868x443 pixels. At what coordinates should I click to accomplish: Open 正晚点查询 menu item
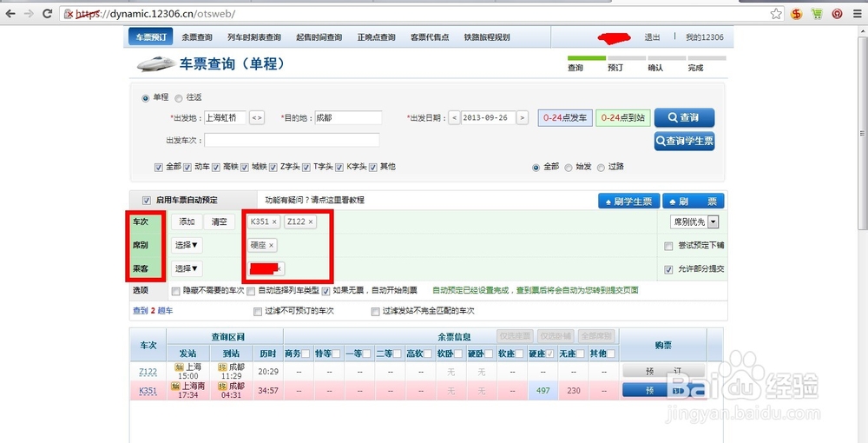click(x=377, y=37)
